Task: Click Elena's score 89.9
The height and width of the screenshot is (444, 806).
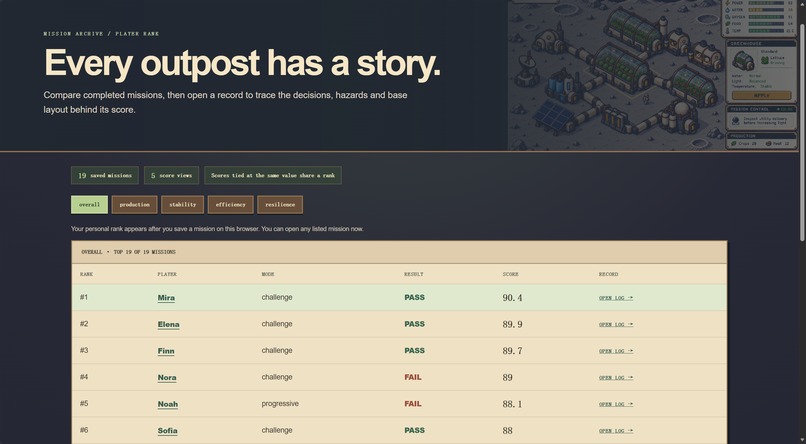Action: (x=512, y=325)
